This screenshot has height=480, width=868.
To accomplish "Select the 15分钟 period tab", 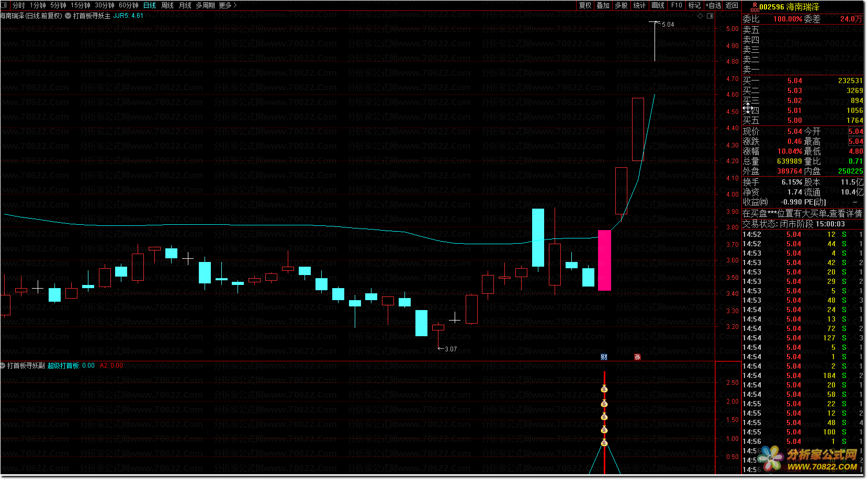I will 81,5.
